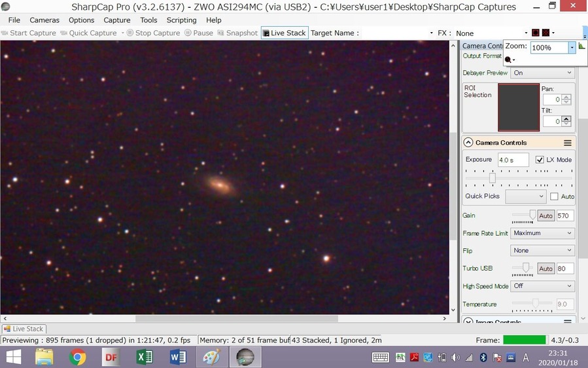Screen dimensions: 588x368
Task: Click the network signal tray icon
Action: (x=469, y=358)
